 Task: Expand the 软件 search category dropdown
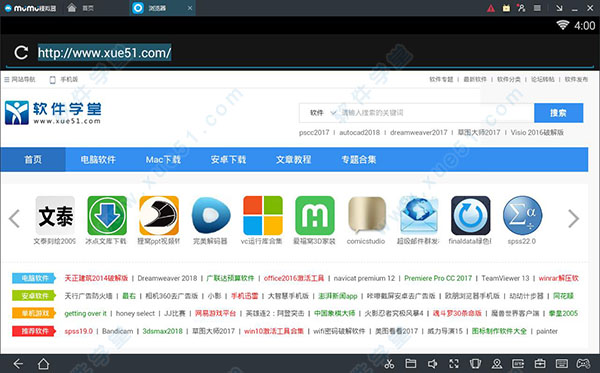pyautogui.click(x=322, y=113)
